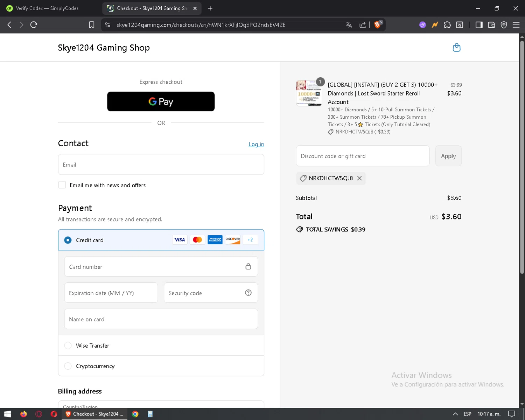Click the TOTAL SAVINGS $0.39 text

pos(335,229)
